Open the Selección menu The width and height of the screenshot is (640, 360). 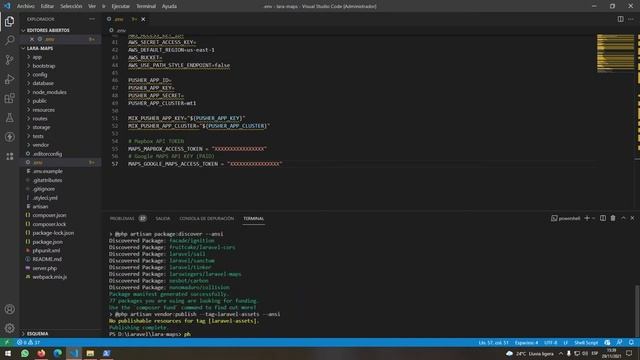(71, 6)
